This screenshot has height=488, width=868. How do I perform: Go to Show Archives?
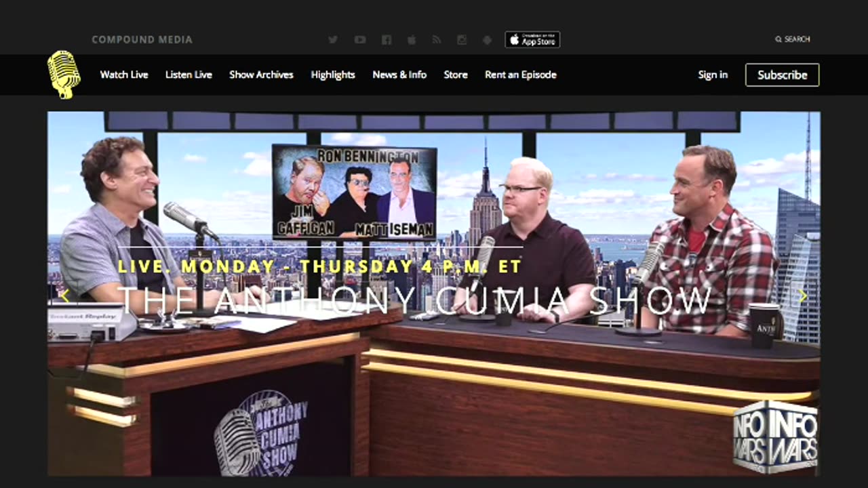click(261, 75)
